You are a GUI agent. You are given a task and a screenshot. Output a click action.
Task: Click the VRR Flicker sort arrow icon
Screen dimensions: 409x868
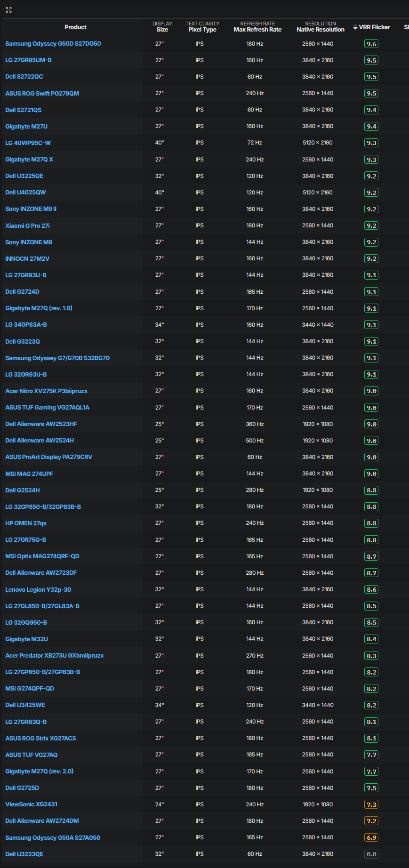[355, 27]
